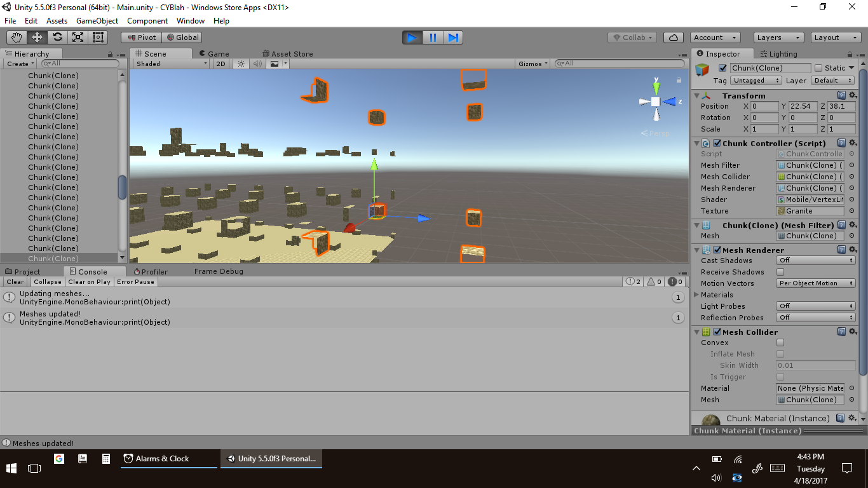The width and height of the screenshot is (868, 488).
Task: Expand the Materials foldout
Action: [x=696, y=295]
